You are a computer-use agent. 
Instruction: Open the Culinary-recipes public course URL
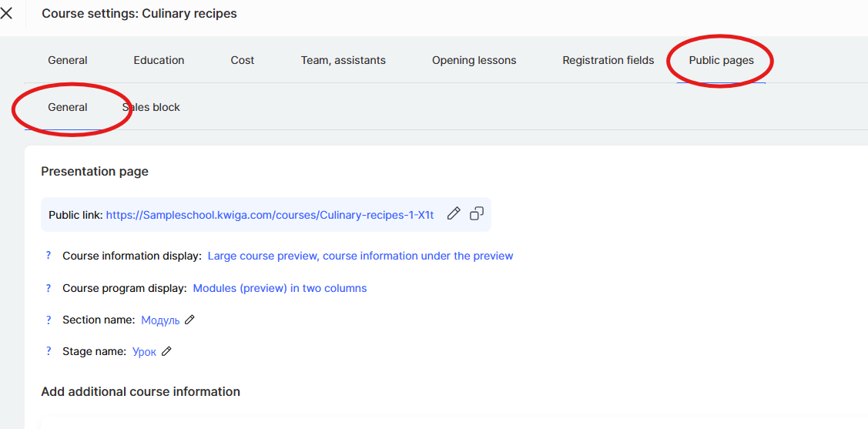[270, 215]
